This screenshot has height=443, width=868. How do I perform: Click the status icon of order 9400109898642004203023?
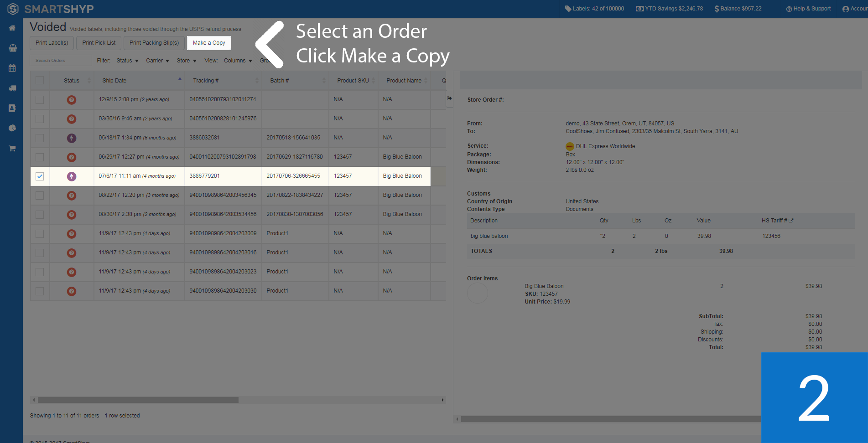(72, 272)
